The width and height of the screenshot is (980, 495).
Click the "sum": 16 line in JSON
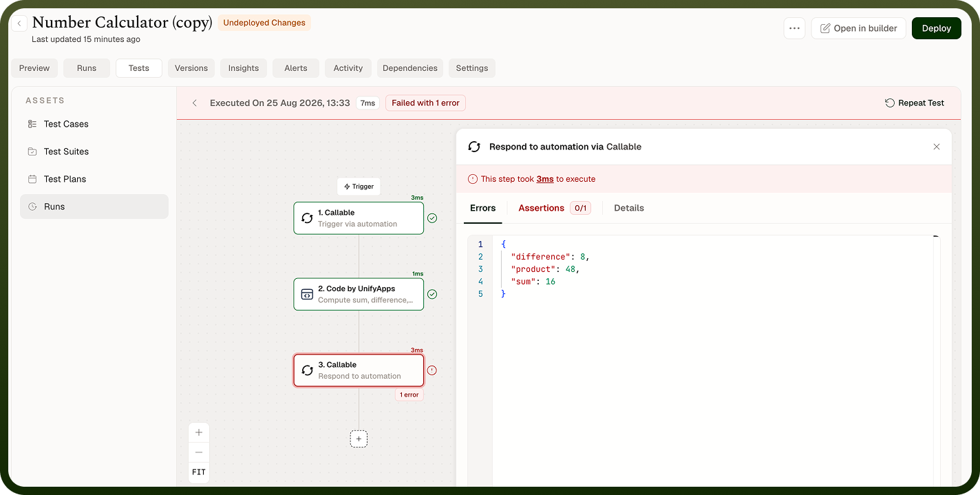pos(533,282)
